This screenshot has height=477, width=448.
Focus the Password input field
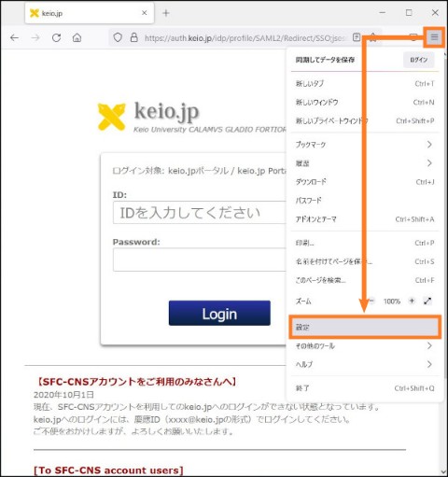[199, 260]
